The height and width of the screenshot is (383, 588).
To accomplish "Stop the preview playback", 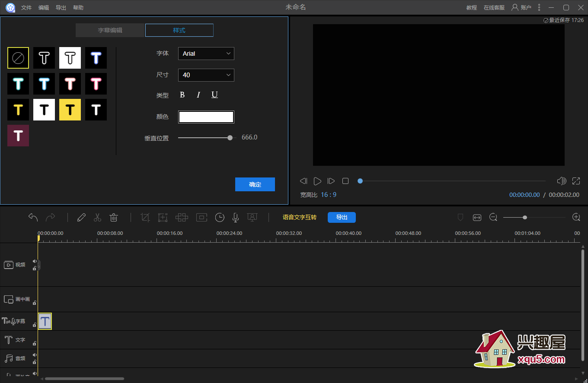I will tap(345, 181).
